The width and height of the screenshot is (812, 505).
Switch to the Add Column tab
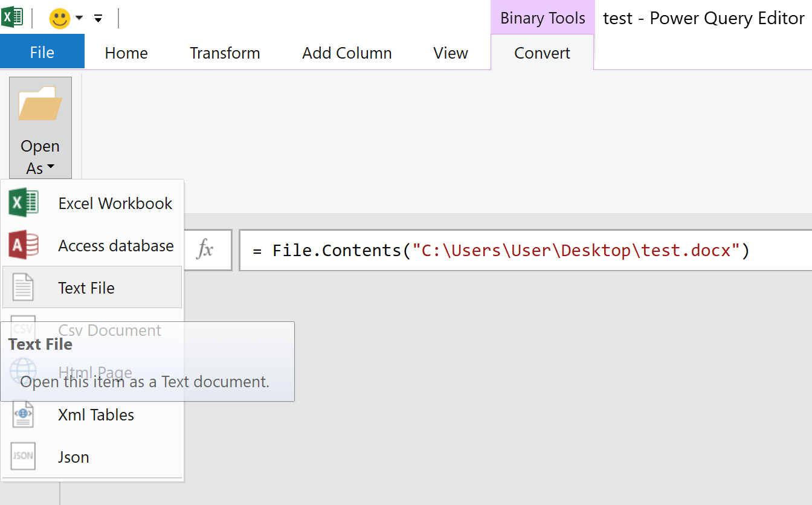pos(346,53)
